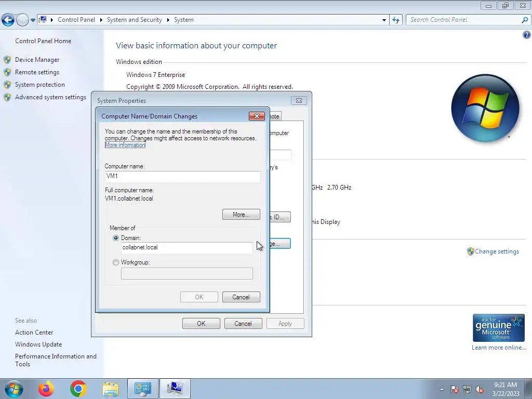
Task: Open System protection link
Action: click(x=39, y=85)
